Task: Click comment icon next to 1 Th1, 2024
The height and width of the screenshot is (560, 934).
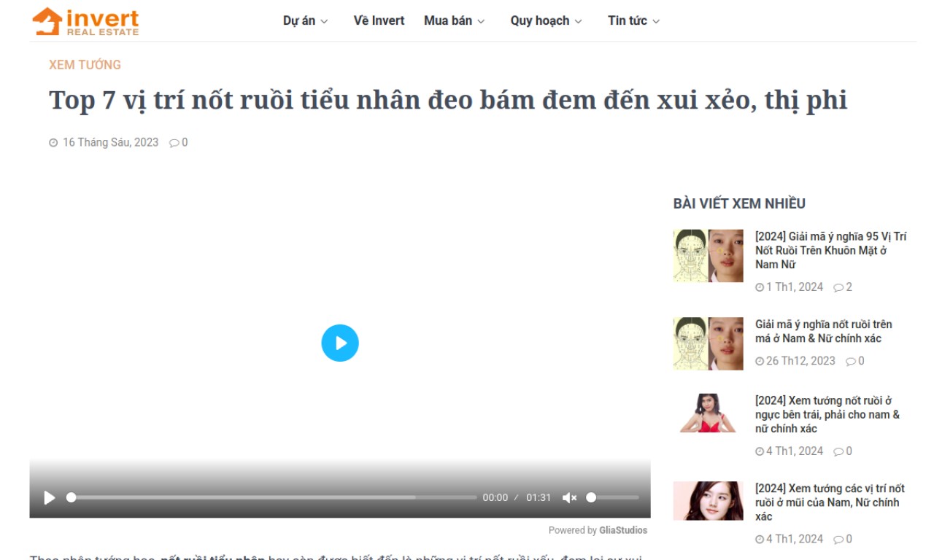Action: 838,287
